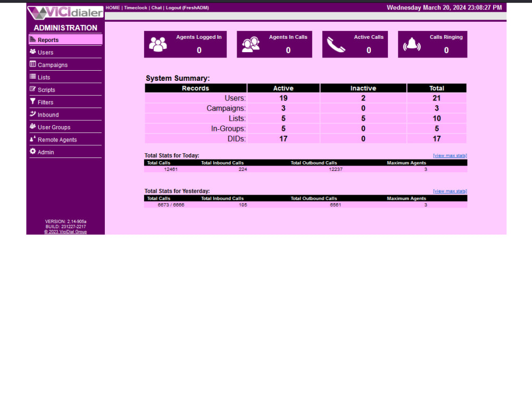
Task: Click the Lists icon in sidebar
Action: point(32,77)
